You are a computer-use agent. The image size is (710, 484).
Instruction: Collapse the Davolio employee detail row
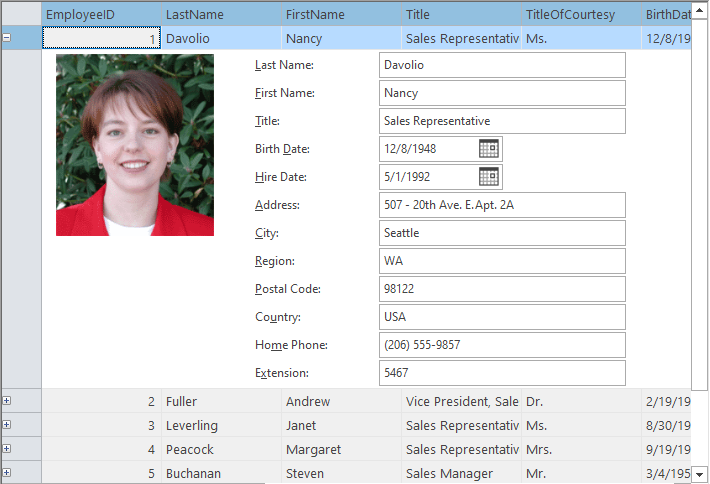[x=7, y=39]
